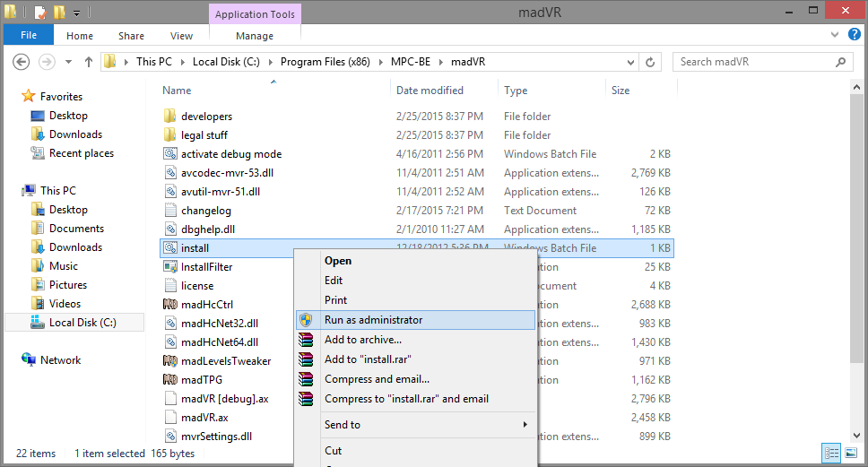Image resolution: width=868 pixels, height=467 pixels.
Task: Click MPC-BE breadcrumb segment
Action: [410, 62]
